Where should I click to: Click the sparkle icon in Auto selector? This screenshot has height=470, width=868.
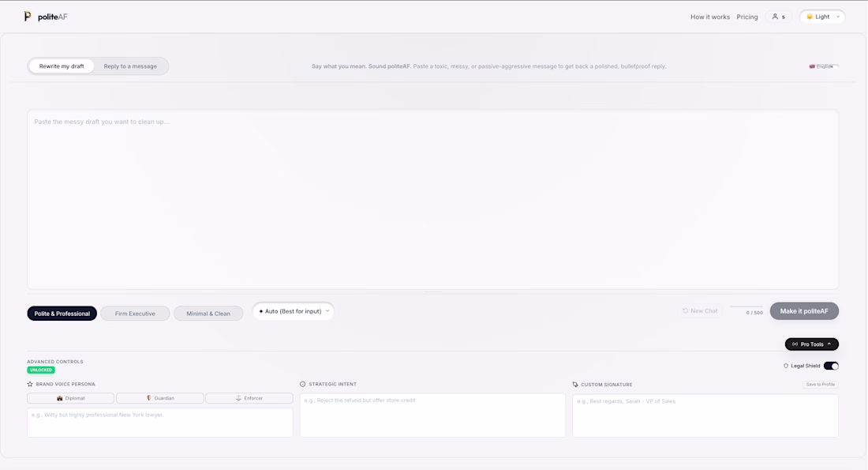pos(260,311)
